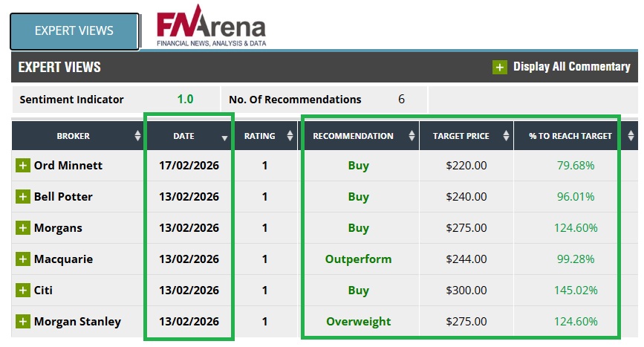The width and height of the screenshot is (644, 347).
Task: Select the Morgan Stanley broker name
Action: tap(77, 322)
